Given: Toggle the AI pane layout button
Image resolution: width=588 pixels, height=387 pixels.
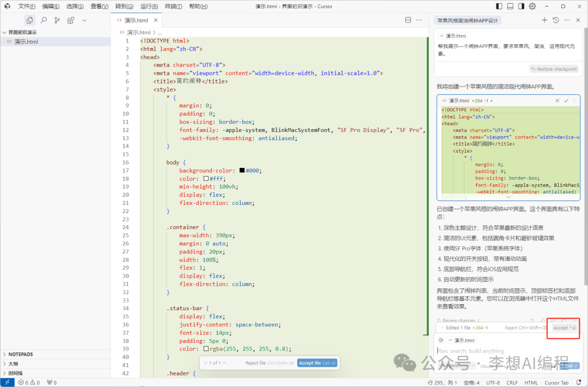Looking at the screenshot, I should tap(521, 6).
